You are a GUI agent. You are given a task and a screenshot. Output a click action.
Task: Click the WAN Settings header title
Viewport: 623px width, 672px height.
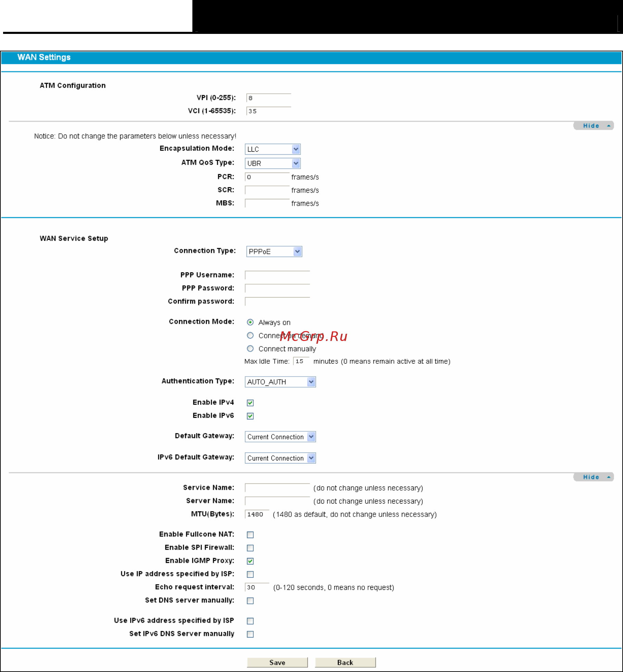[44, 57]
